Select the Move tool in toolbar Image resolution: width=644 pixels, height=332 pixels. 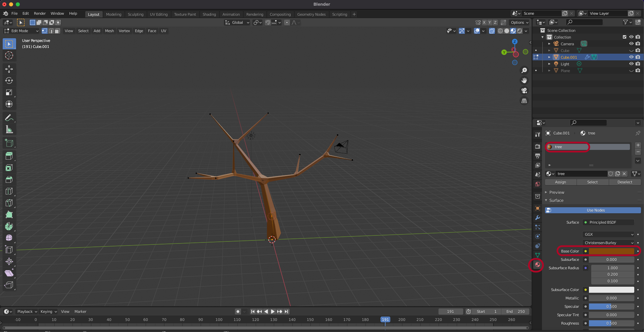click(9, 69)
